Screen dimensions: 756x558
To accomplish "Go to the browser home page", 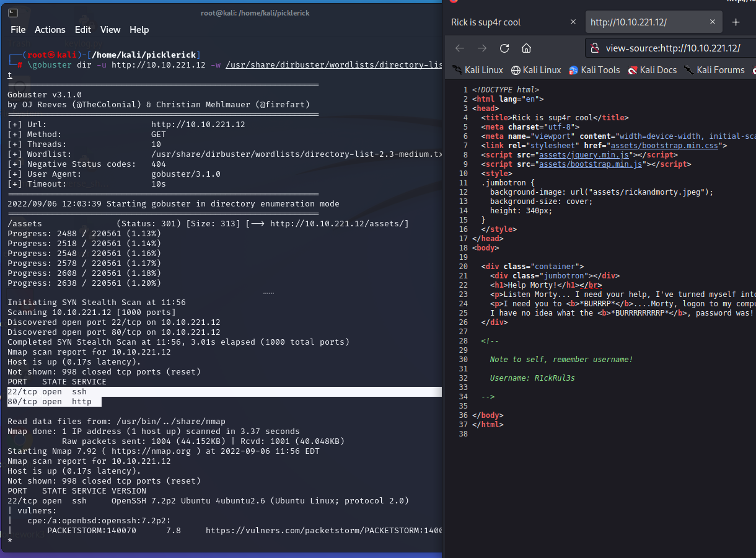I will pyautogui.click(x=526, y=48).
